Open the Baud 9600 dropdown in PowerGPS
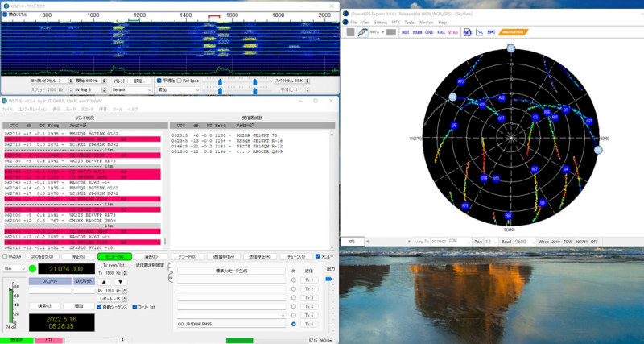 point(526,242)
